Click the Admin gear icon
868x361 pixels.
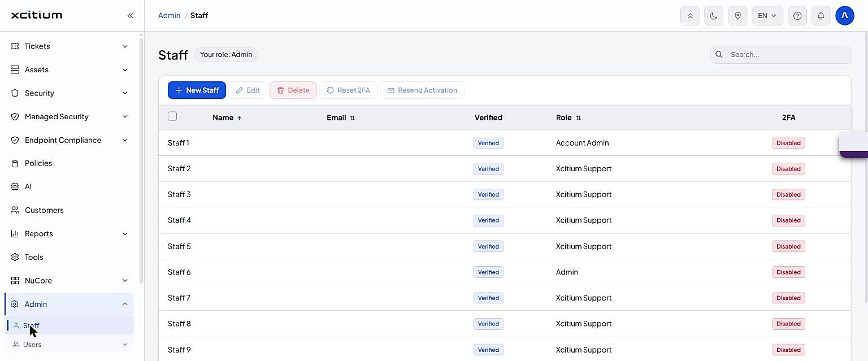(x=15, y=304)
